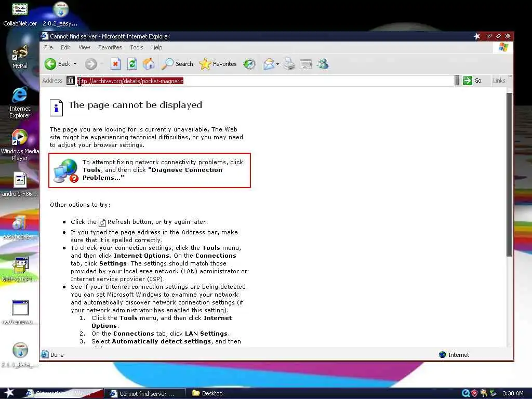Click the info page icon by heading
Screen dimensions: 532x399
click(x=56, y=108)
